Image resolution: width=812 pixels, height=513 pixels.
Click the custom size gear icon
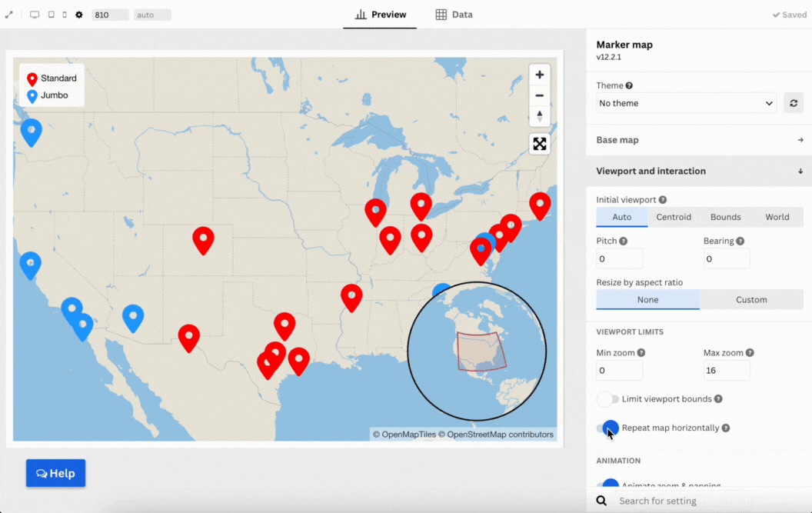pos(78,15)
